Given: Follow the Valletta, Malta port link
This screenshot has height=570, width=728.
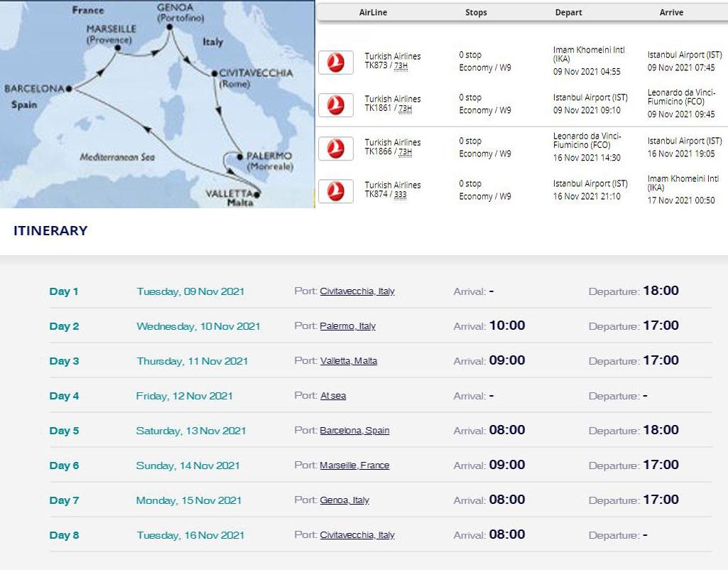Looking at the screenshot, I should tap(348, 361).
